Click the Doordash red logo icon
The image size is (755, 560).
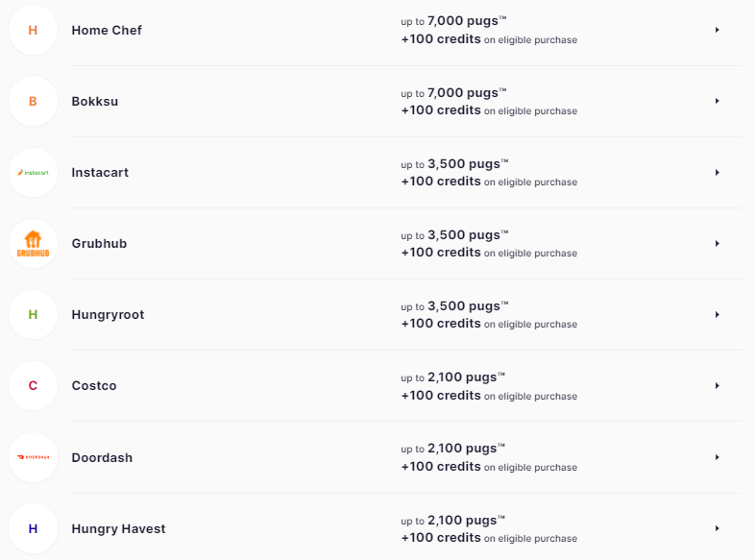(33, 457)
